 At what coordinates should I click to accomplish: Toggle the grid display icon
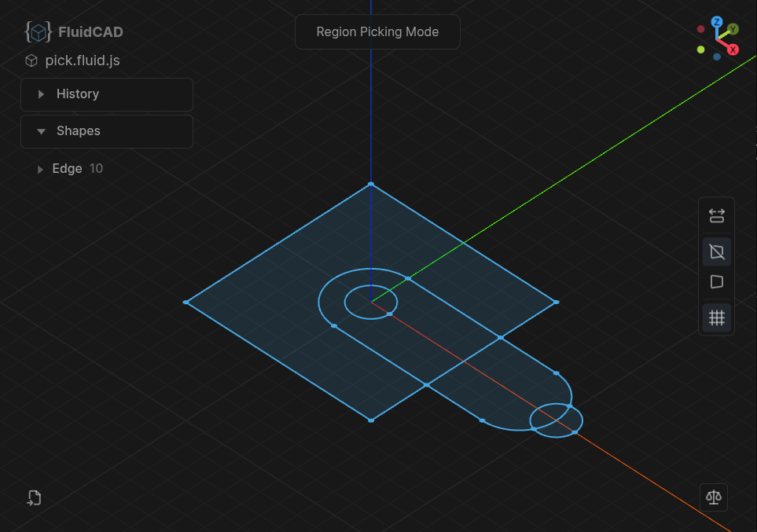coord(716,317)
